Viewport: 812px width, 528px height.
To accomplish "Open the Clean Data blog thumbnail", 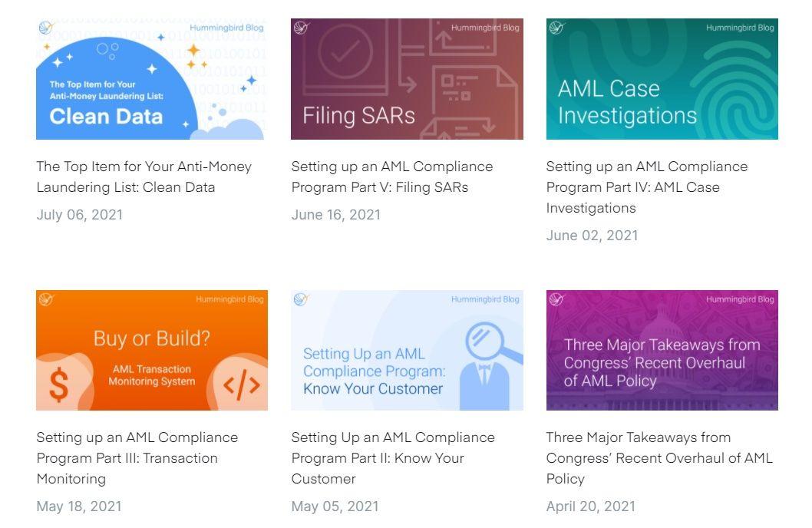I will [x=152, y=79].
